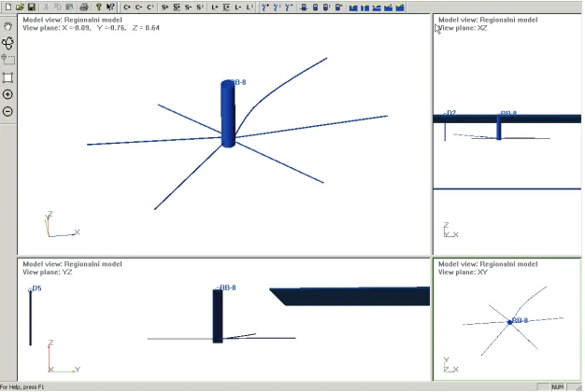Click the second blue-yellow split block icon
585x392 pixels.
364,7
